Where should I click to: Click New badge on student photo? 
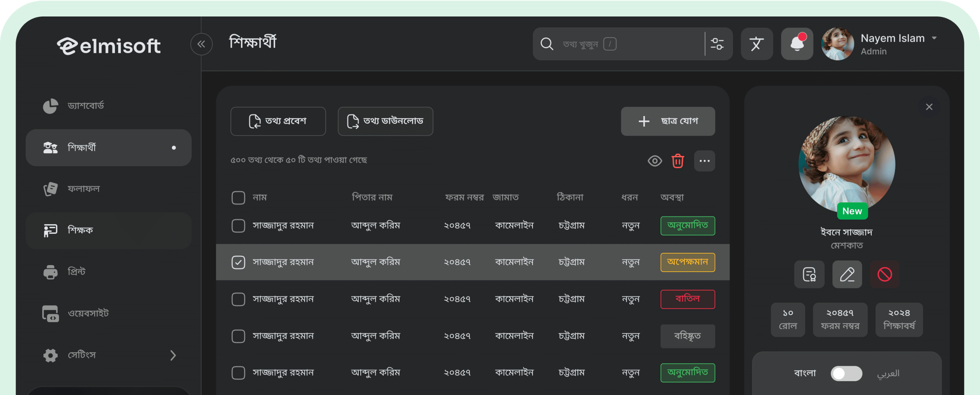852,211
